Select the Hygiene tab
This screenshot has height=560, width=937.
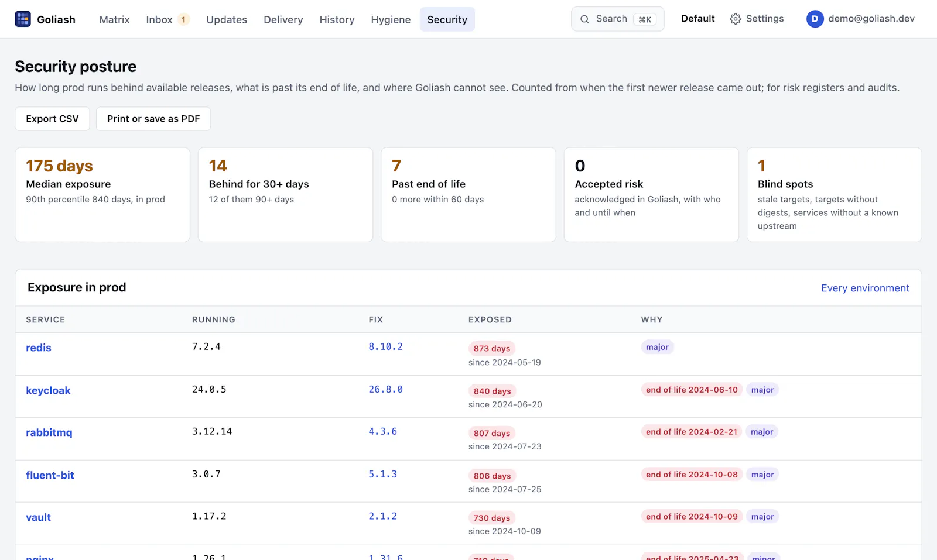click(x=391, y=19)
